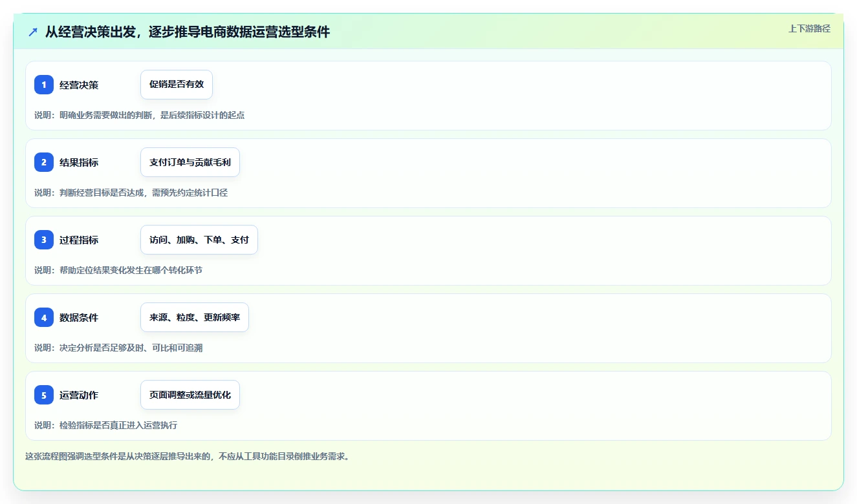Click the step 4 number badge

(44, 317)
